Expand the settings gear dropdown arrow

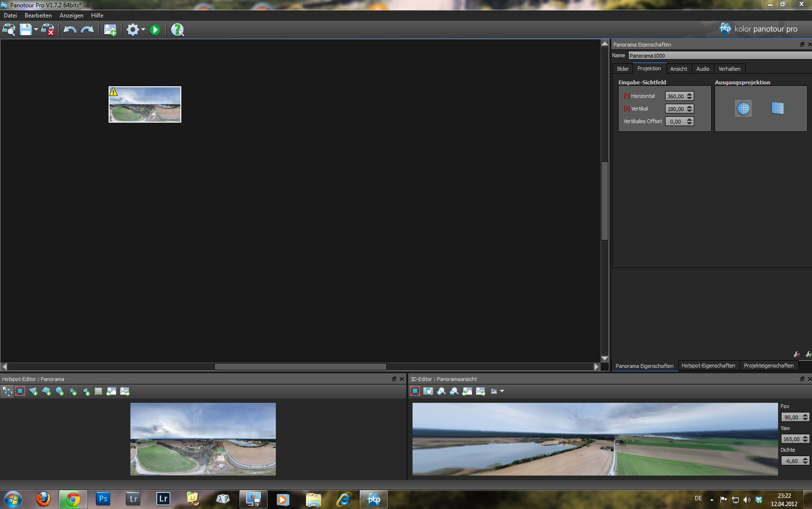pyautogui.click(x=143, y=30)
